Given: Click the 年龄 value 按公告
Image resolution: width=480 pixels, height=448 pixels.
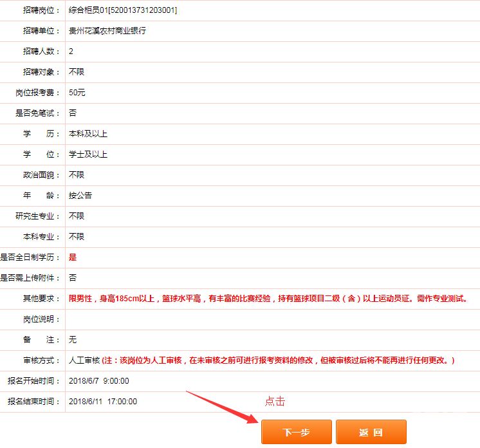Looking at the screenshot, I should pyautogui.click(x=80, y=196).
